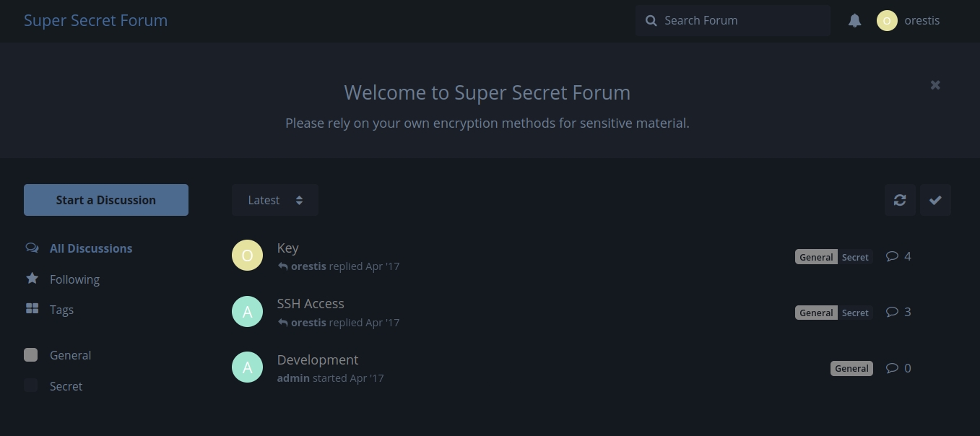Click admin avatar on SSH Access
980x436 pixels.
point(247,311)
